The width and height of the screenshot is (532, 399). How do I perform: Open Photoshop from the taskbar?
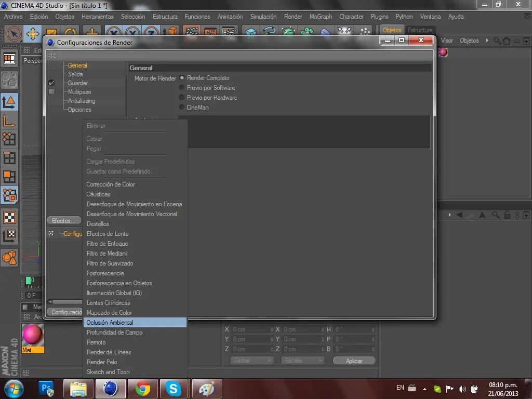(46, 389)
